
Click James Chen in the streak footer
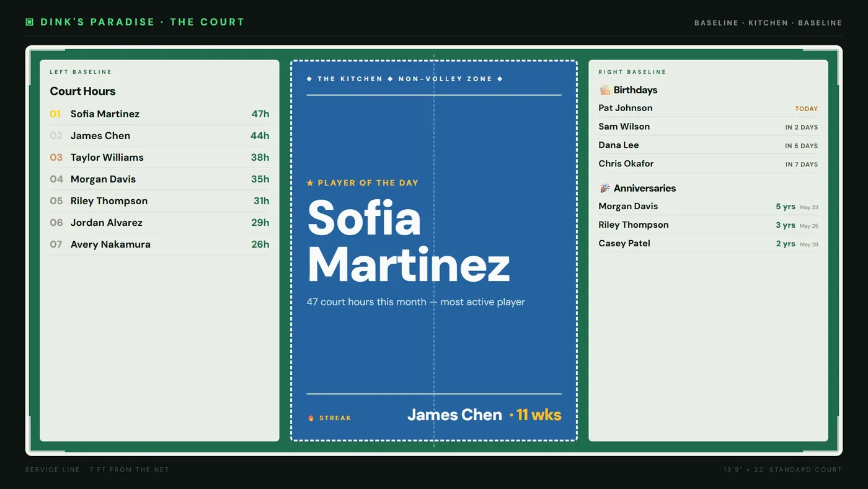point(454,415)
